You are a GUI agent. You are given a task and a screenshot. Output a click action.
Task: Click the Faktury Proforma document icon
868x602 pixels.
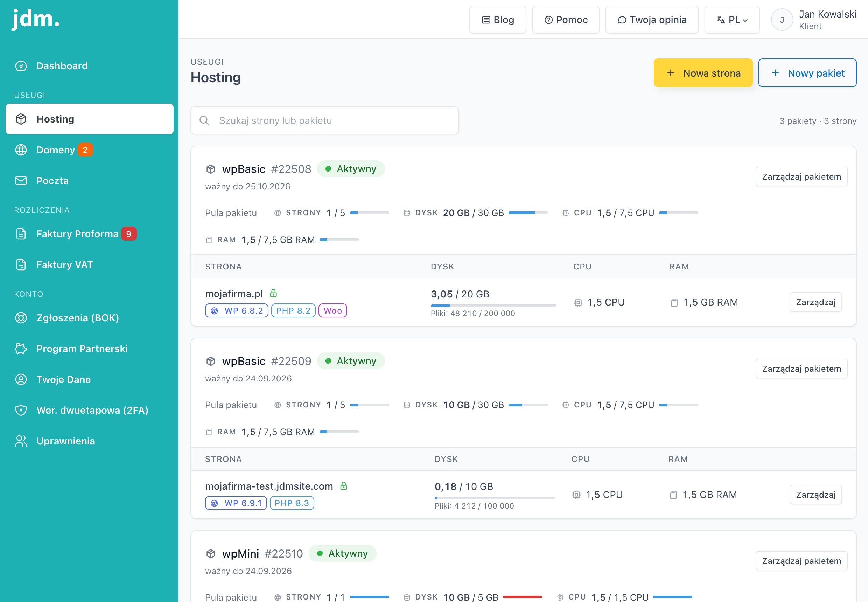[x=21, y=234]
